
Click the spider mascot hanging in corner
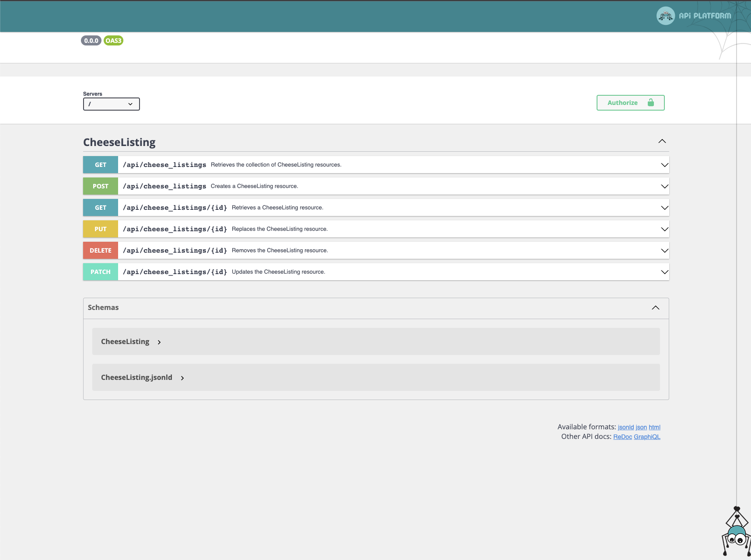pos(736,534)
